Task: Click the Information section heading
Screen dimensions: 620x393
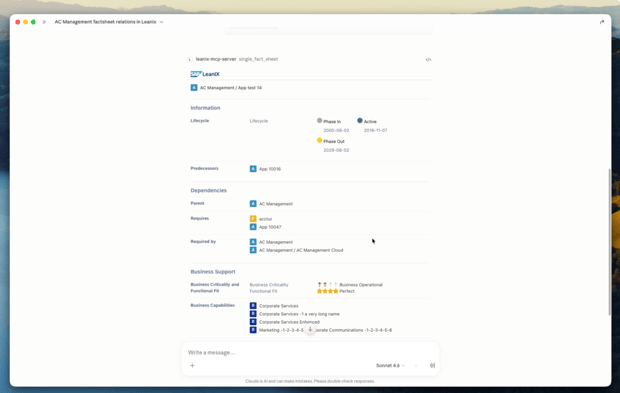Action: pos(205,108)
